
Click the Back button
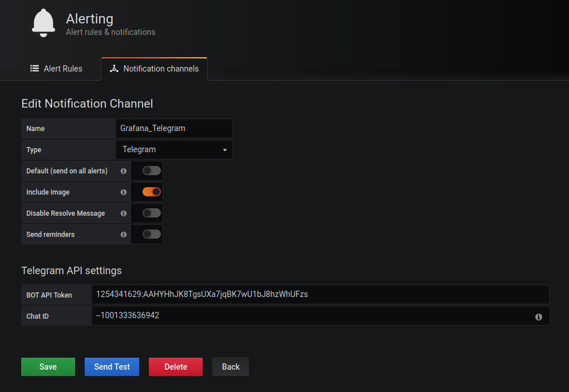click(231, 367)
